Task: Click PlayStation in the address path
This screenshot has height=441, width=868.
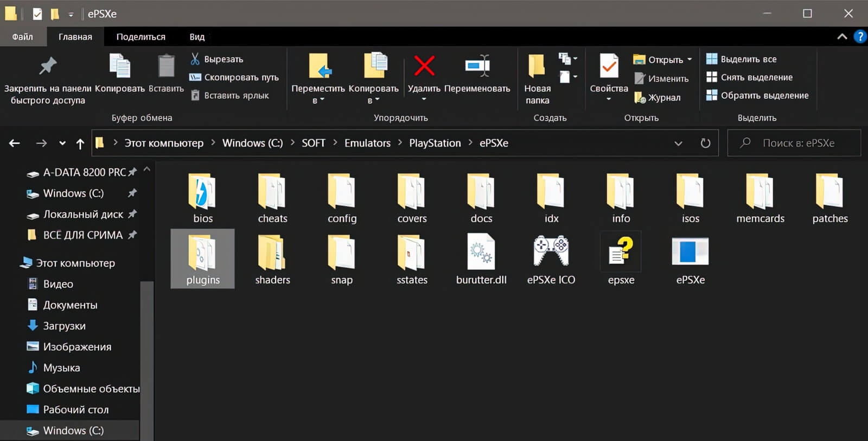Action: click(435, 143)
